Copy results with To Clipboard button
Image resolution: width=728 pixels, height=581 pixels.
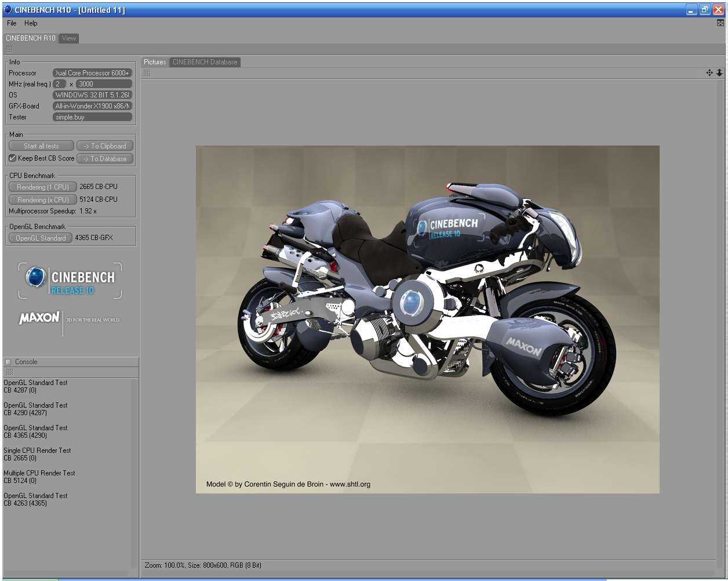click(x=105, y=146)
